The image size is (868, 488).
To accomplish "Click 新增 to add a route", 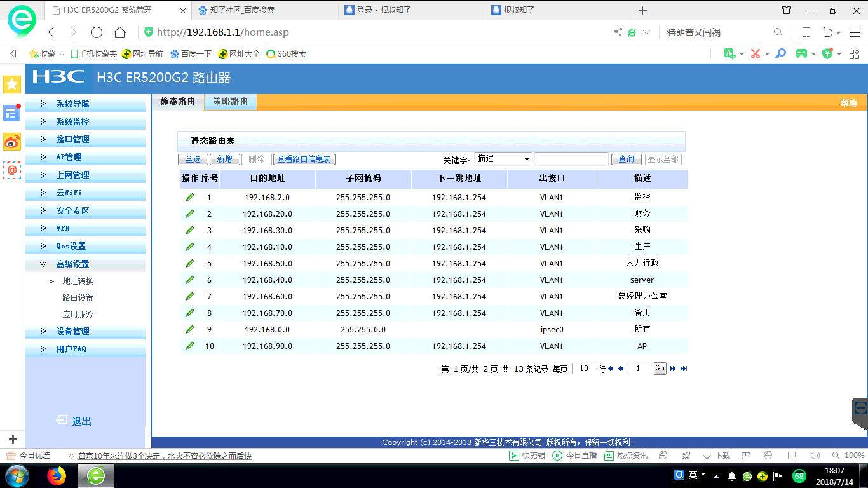I will (x=224, y=159).
